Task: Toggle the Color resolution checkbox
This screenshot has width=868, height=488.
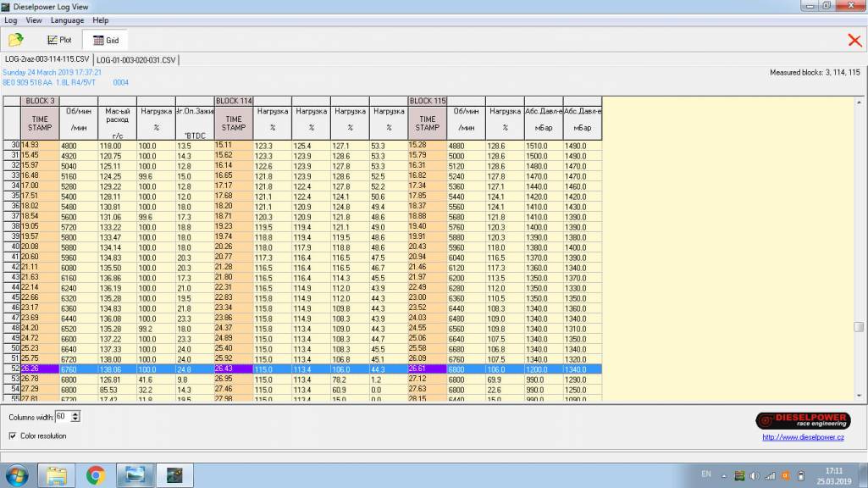Action: pyautogui.click(x=12, y=435)
